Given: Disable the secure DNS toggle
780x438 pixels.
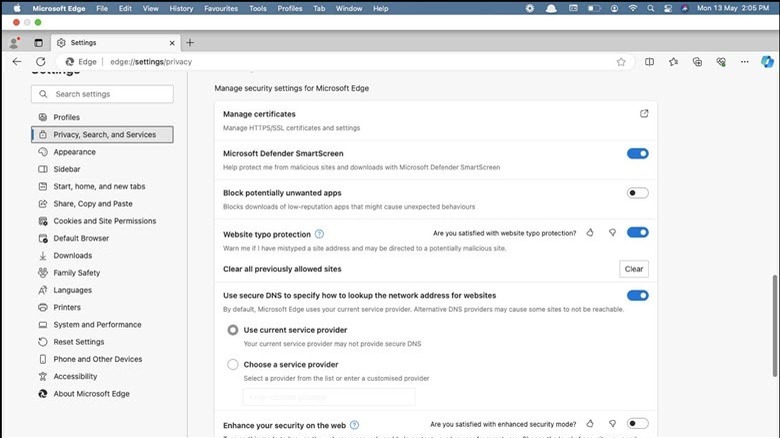Looking at the screenshot, I should tap(637, 295).
